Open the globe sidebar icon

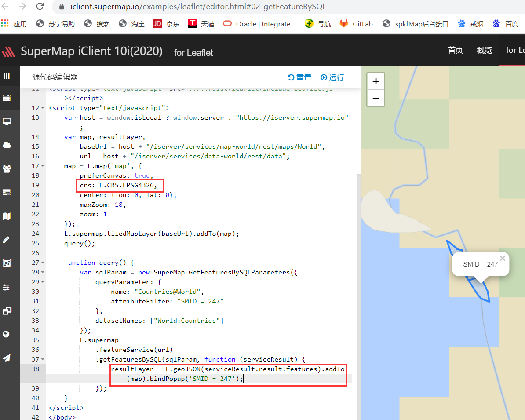coord(6,334)
